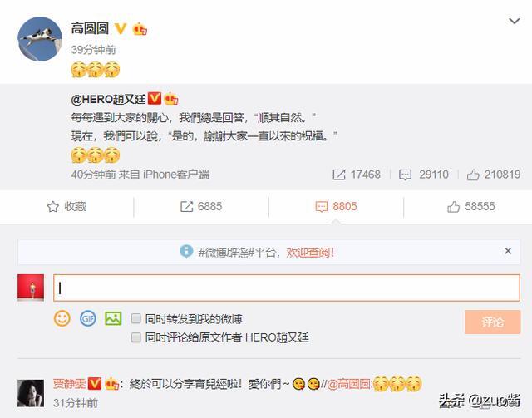This screenshot has width=532, height=418.
Task: Focus the comment text input box
Action: (x=287, y=288)
